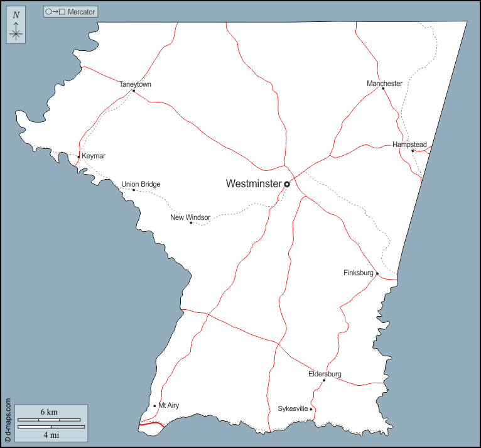Click the Sykesville dot marker
This screenshot has height=448, width=481.
tap(311, 409)
